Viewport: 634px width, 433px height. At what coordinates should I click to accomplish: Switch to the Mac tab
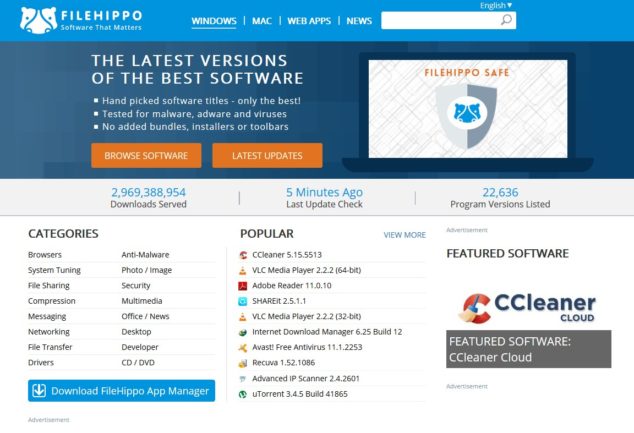point(262,21)
